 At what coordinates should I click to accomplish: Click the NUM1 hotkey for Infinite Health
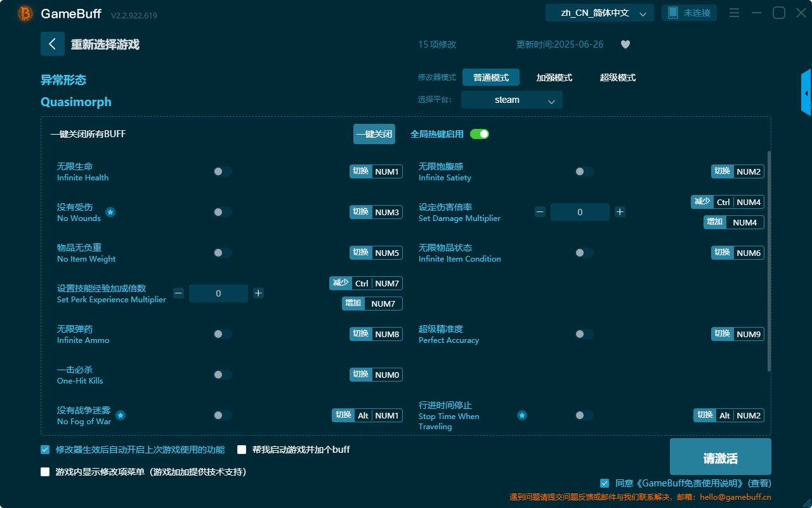[x=376, y=171]
